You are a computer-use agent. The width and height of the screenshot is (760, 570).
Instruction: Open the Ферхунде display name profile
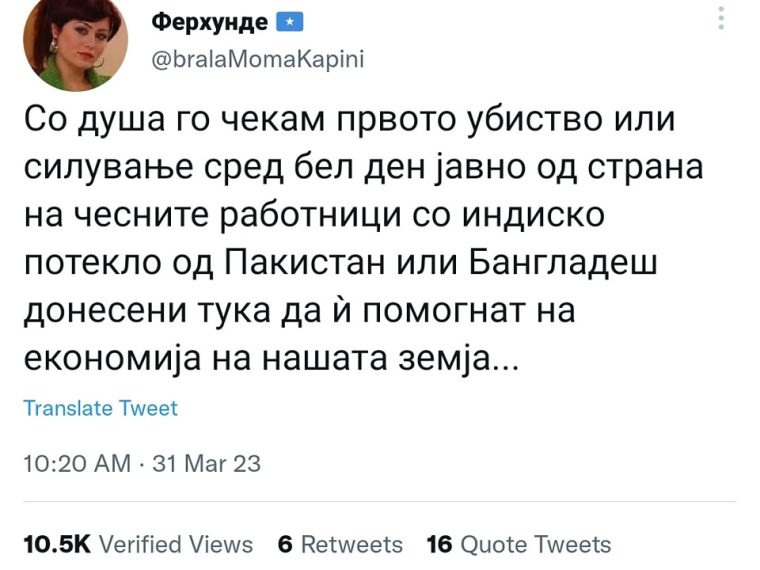(209, 22)
